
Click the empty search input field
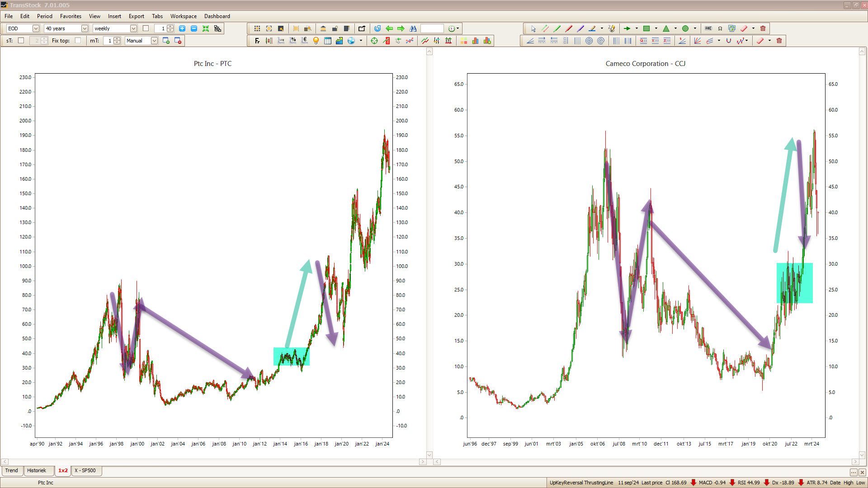[432, 28]
